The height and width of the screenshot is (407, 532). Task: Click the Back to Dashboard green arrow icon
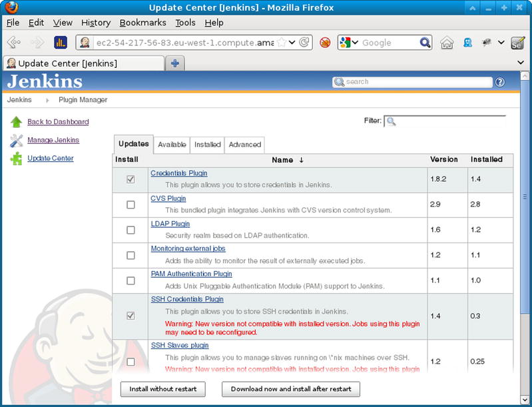[17, 122]
